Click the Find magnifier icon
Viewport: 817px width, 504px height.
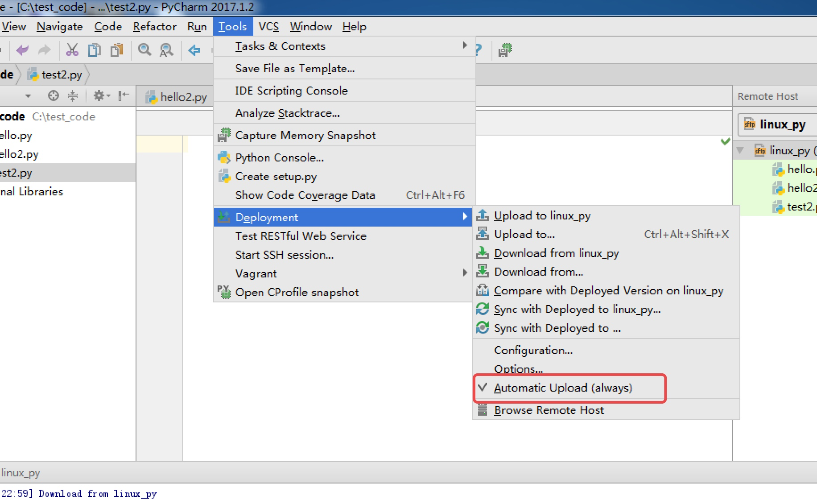[x=144, y=50]
